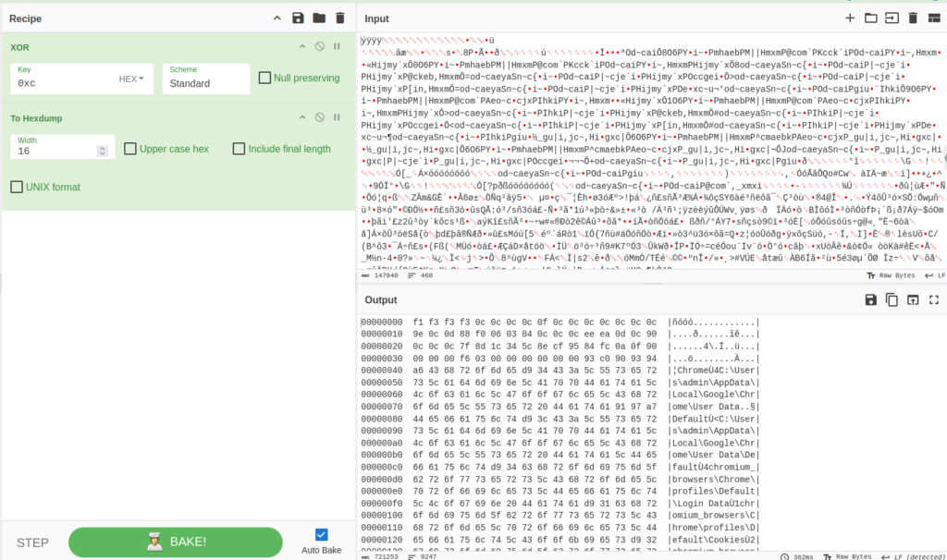Add a new input tab

click(x=850, y=18)
